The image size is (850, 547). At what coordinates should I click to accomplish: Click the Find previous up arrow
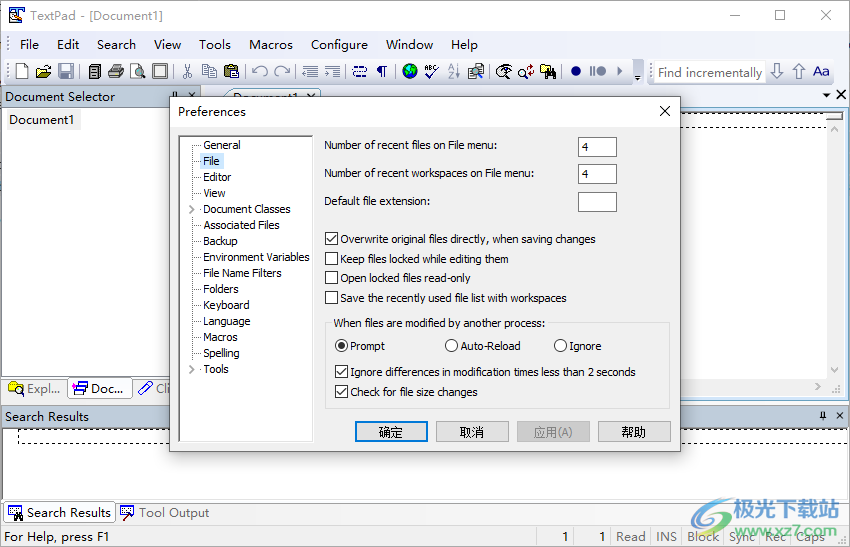(799, 71)
